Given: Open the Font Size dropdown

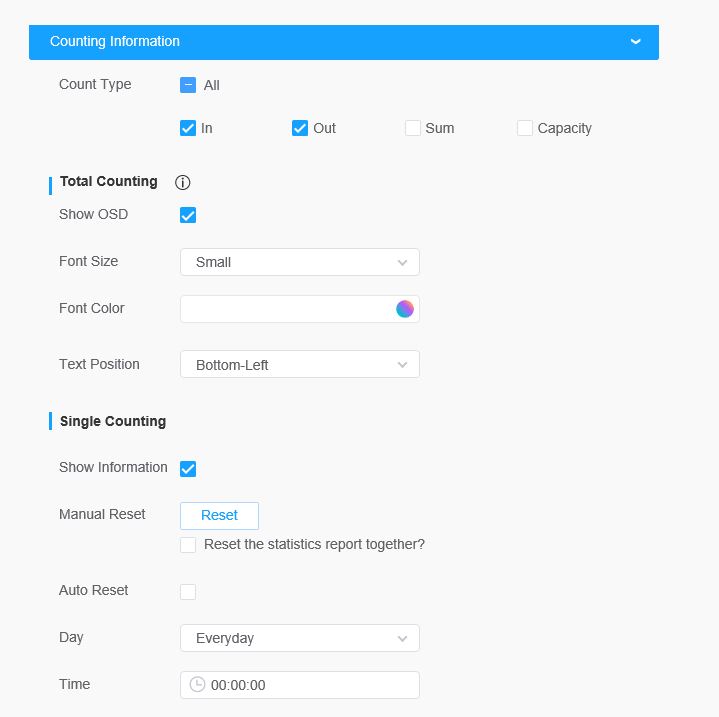Looking at the screenshot, I should point(300,262).
